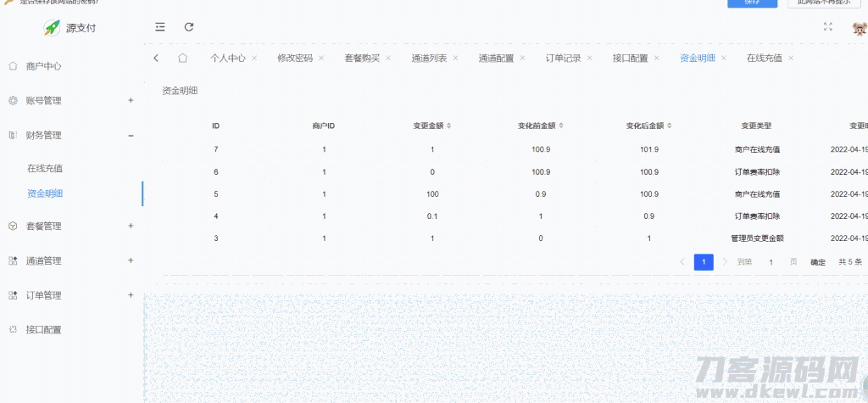Image resolution: width=868 pixels, height=403 pixels.
Task: Click the 101.9 amount cell
Action: [648, 149]
